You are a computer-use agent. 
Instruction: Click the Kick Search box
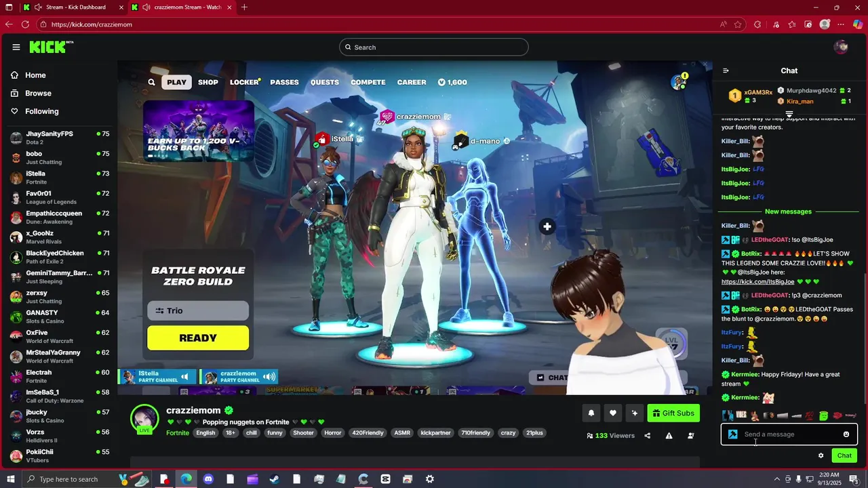pos(434,47)
